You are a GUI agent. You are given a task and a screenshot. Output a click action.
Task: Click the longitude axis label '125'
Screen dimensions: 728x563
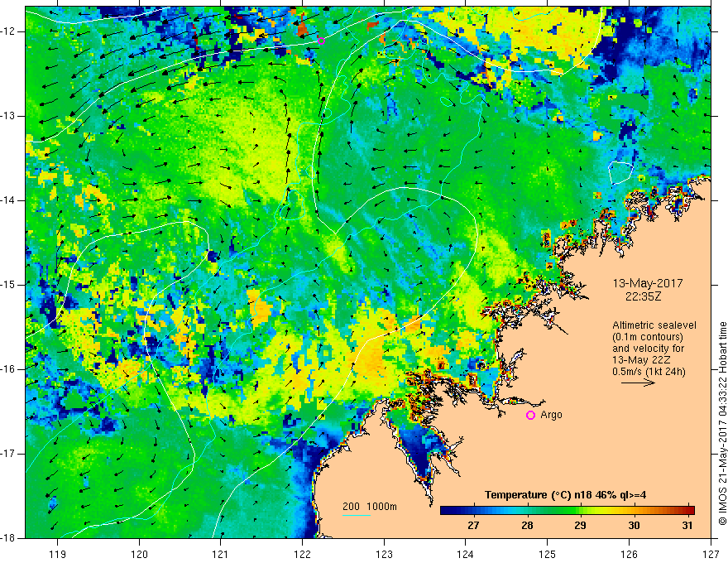pyautogui.click(x=548, y=554)
